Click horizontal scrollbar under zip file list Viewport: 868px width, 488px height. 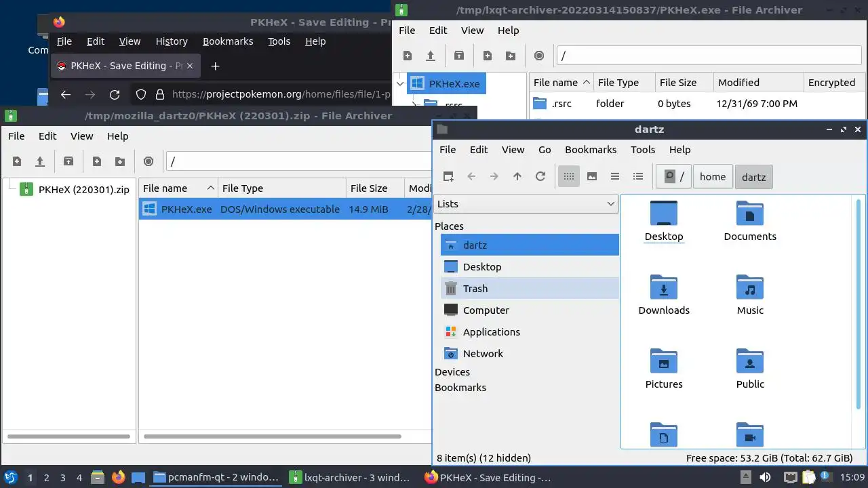pyautogui.click(x=273, y=436)
